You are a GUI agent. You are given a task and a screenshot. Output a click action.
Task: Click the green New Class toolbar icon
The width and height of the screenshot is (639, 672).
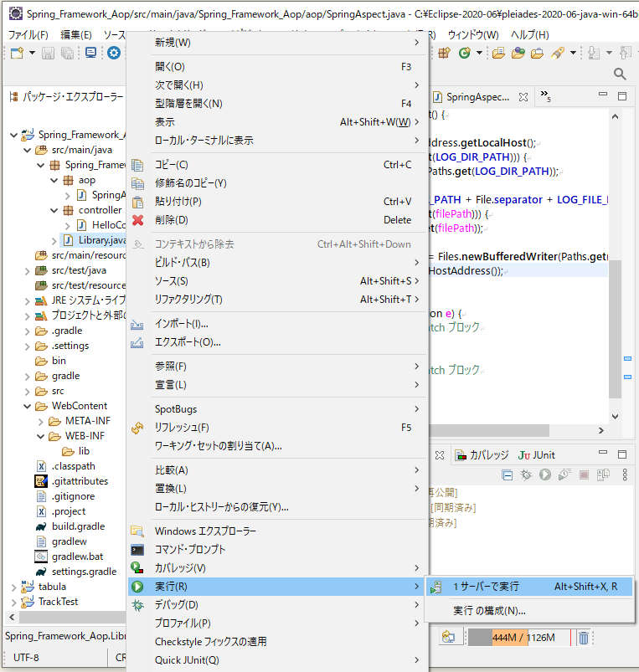pyautogui.click(x=465, y=54)
